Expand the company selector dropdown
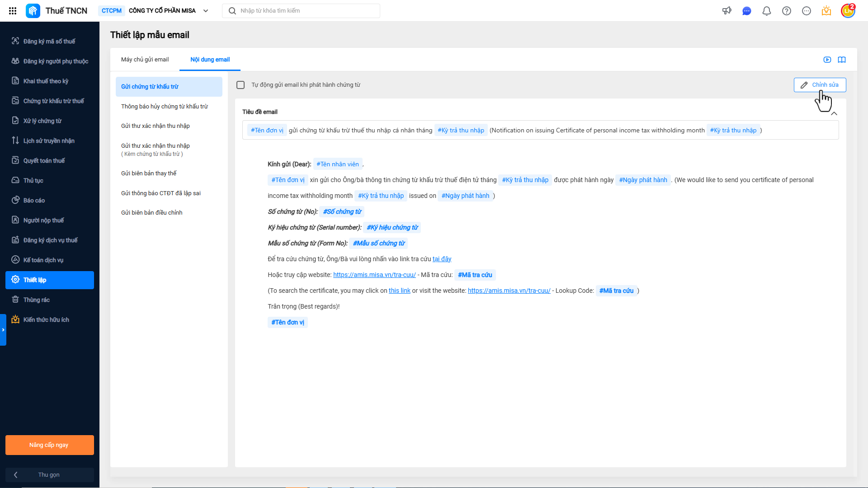The height and width of the screenshot is (488, 868). click(206, 11)
